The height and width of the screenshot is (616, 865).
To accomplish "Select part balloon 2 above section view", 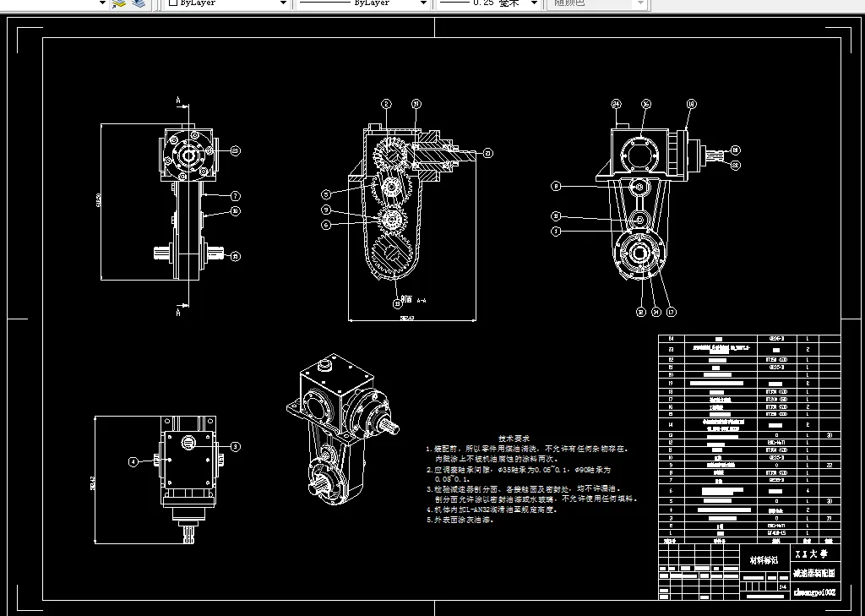I will point(387,104).
